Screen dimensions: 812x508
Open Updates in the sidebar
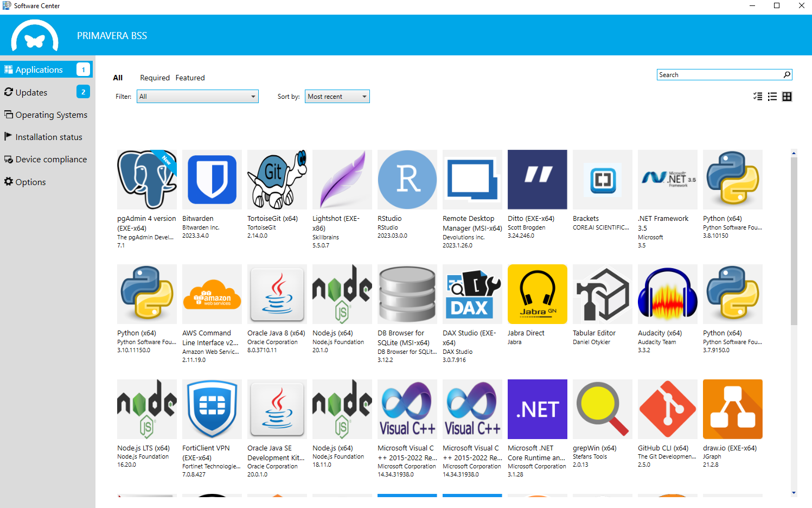click(x=47, y=92)
